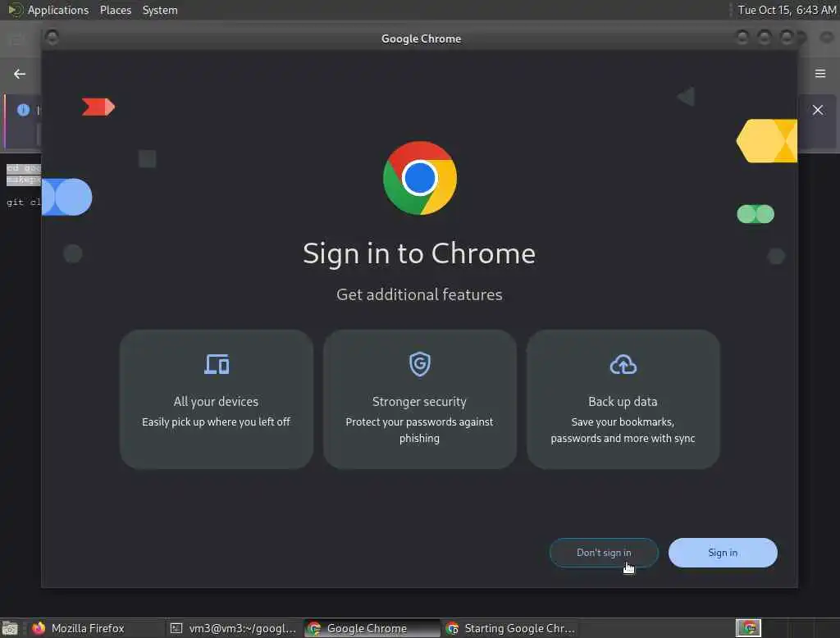
Task: Choose Don't sign in
Action: tap(604, 552)
